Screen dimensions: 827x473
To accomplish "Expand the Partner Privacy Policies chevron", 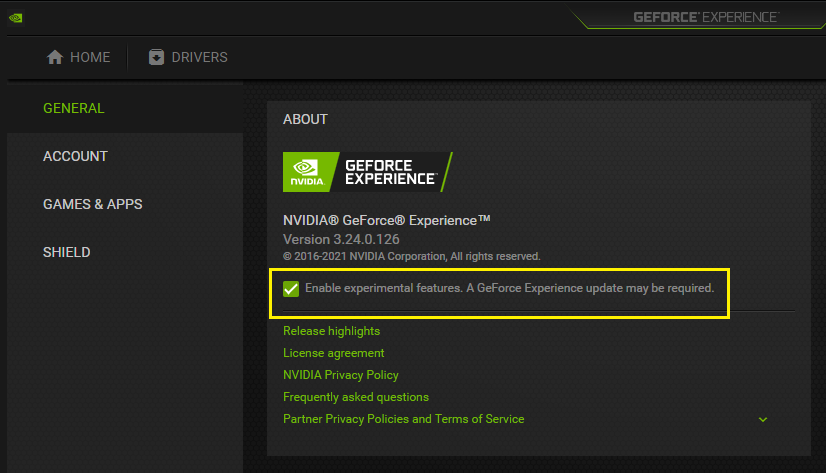I will click(763, 419).
